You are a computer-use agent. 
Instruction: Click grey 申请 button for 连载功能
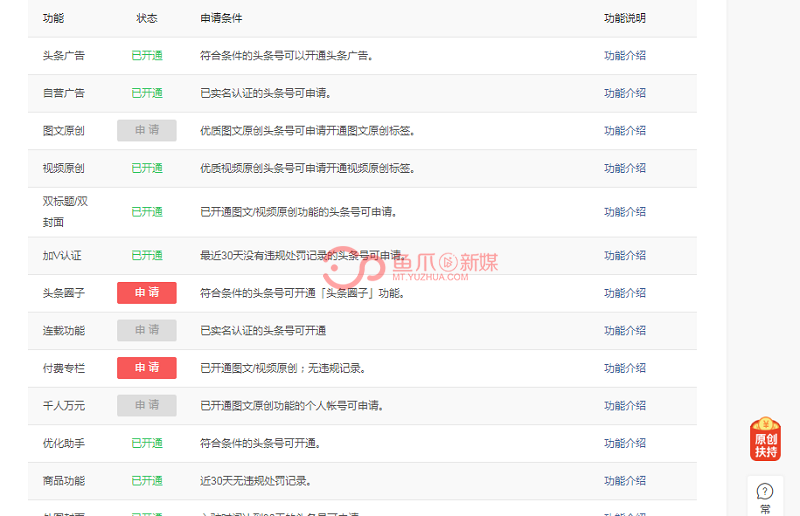click(x=147, y=331)
